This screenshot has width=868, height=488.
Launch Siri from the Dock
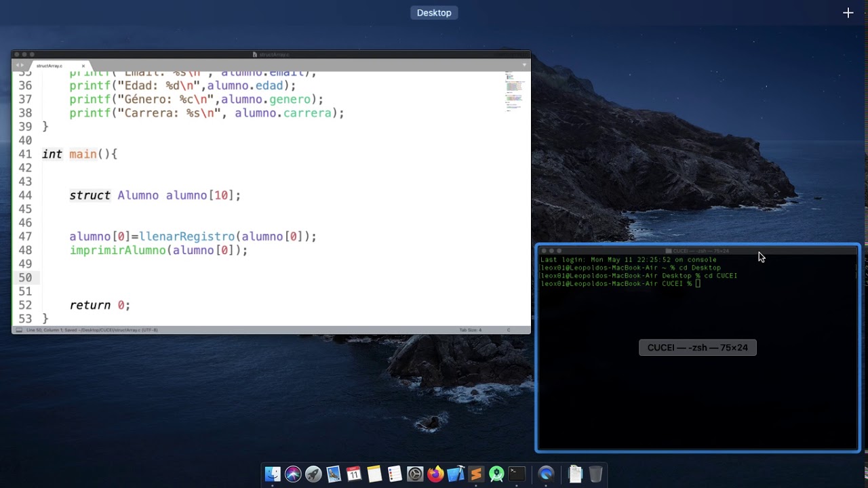293,474
